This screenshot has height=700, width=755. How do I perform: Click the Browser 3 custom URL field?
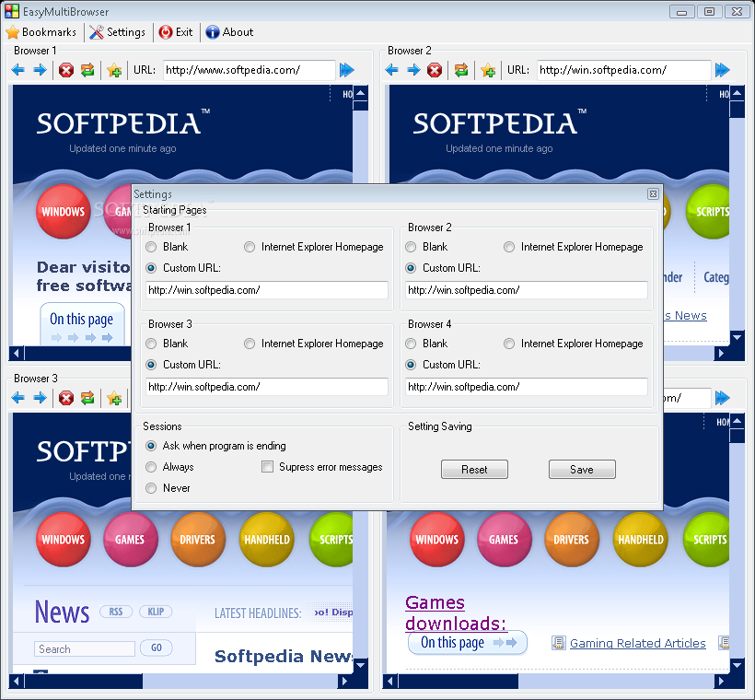(267, 387)
